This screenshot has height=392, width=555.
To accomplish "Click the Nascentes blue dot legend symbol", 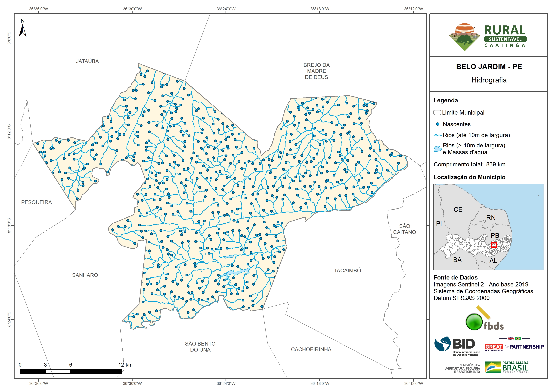I will pos(437,124).
